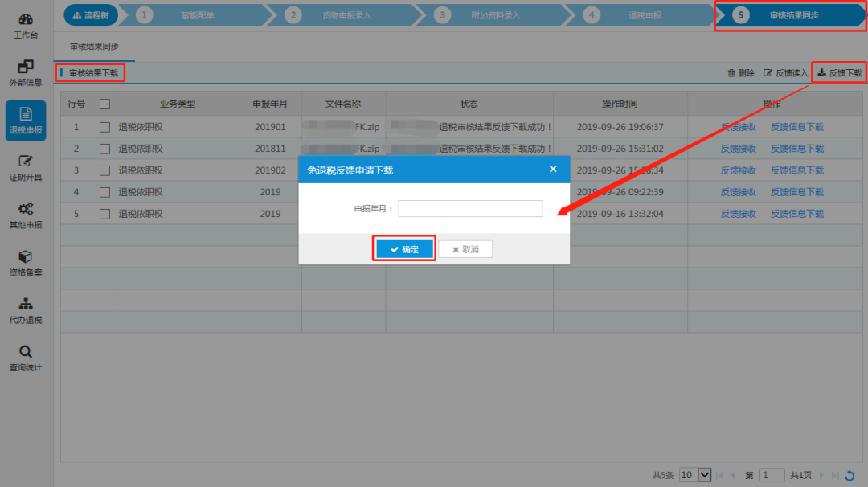The width and height of the screenshot is (868, 487).
Task: Click the 反馈下载 toolbar button
Action: click(839, 72)
